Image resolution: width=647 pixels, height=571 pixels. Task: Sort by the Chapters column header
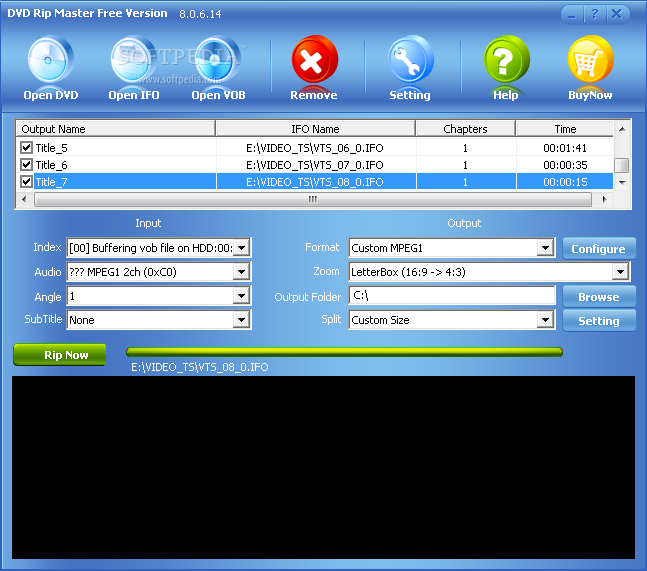(x=465, y=129)
